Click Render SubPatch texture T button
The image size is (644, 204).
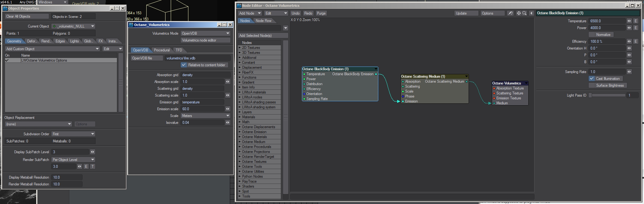[92, 167]
